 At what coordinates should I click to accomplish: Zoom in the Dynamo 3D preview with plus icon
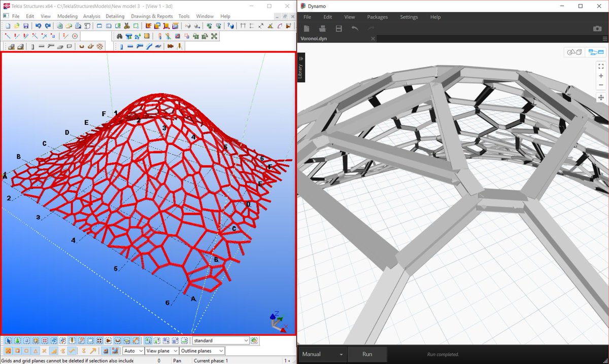(x=601, y=76)
